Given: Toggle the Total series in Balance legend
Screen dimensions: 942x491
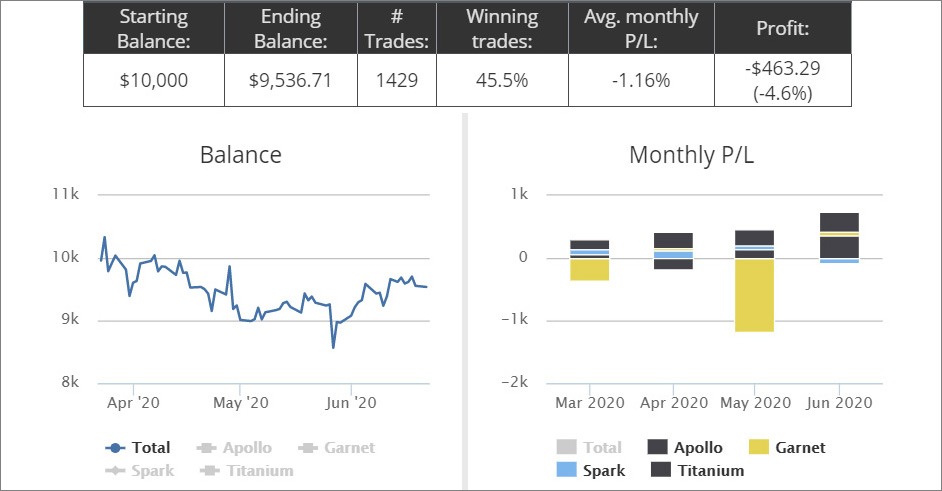Looking at the screenshot, I should pos(138,448).
